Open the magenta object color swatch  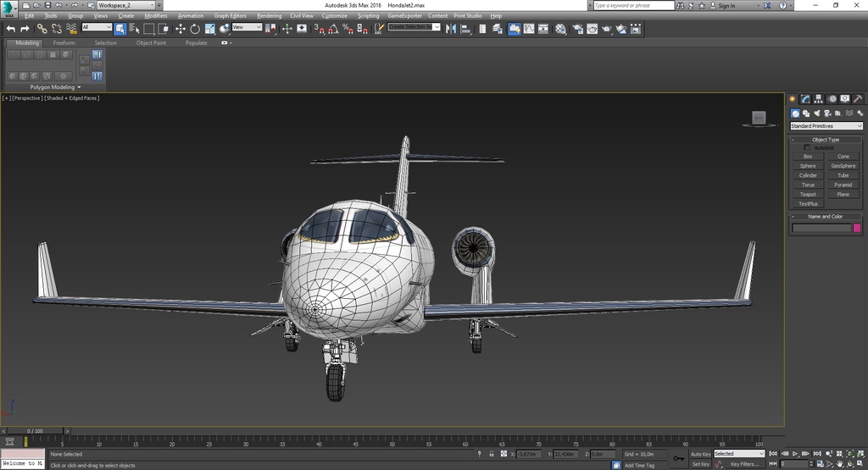[x=857, y=228]
